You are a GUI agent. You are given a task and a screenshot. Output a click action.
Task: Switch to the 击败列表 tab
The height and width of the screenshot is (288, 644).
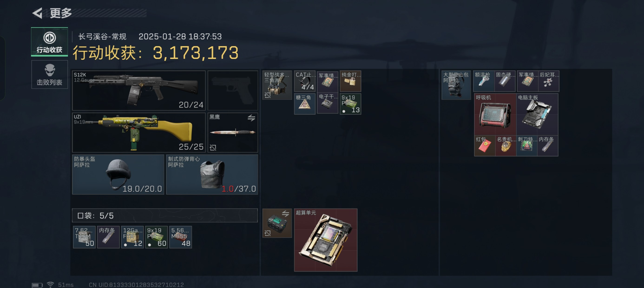[49, 75]
